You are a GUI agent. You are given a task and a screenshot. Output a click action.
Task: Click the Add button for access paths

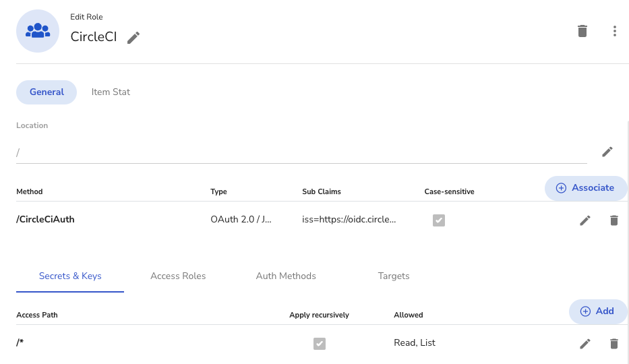point(597,311)
